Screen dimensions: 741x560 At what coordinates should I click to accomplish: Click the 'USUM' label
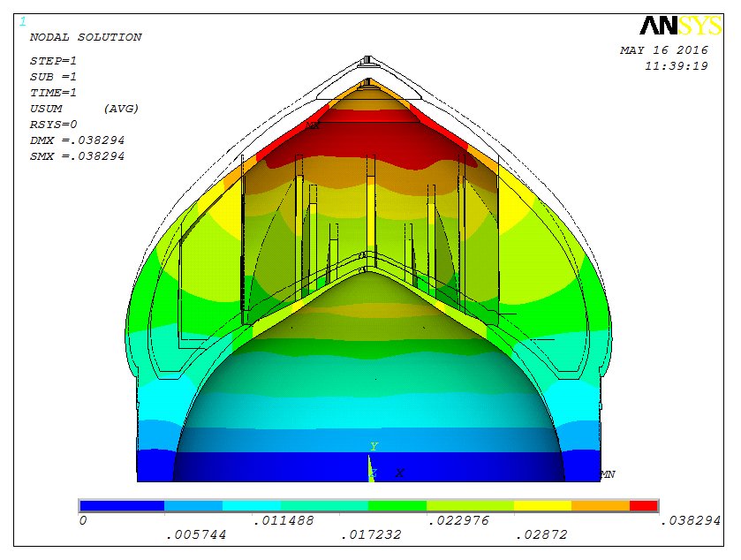46,109
